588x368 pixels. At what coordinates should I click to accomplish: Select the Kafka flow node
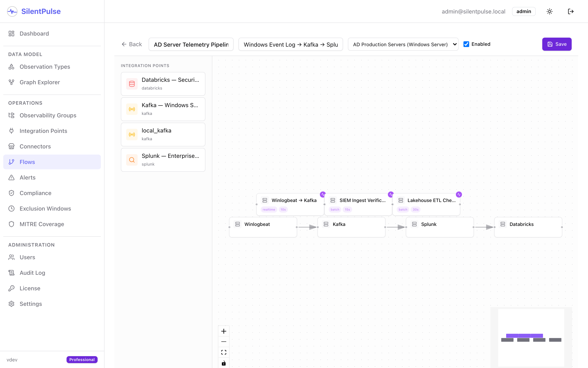[351, 227]
